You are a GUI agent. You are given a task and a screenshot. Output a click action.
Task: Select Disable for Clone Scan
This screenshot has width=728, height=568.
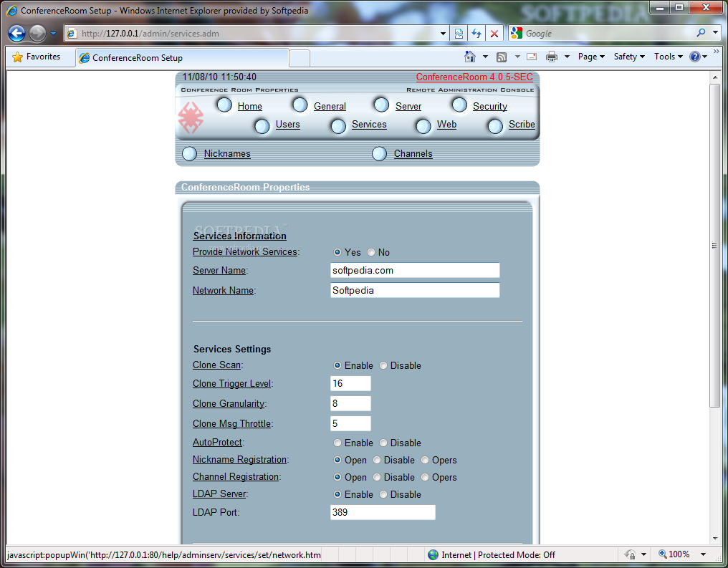click(x=383, y=366)
